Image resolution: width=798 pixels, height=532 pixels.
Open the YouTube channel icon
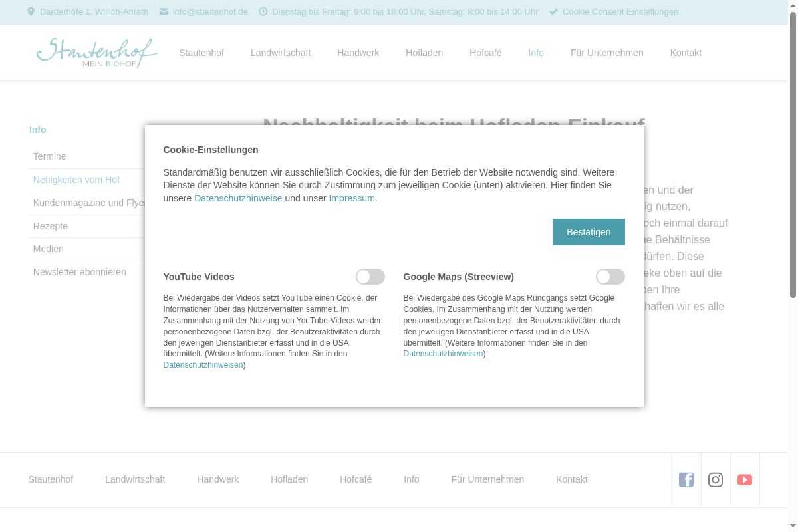click(x=745, y=479)
